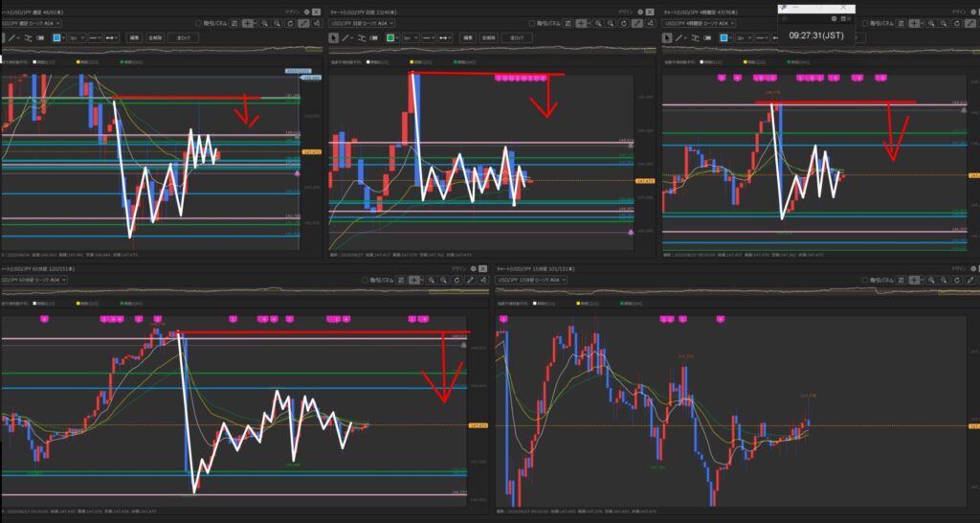Refresh the weekly USD/JPY chart
The width and height of the screenshot is (980, 523).
(290, 23)
